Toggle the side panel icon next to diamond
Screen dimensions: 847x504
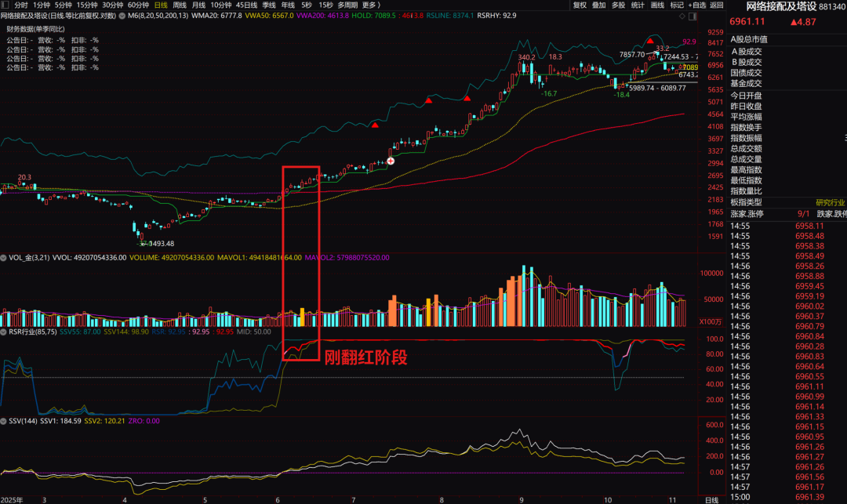tap(693, 16)
